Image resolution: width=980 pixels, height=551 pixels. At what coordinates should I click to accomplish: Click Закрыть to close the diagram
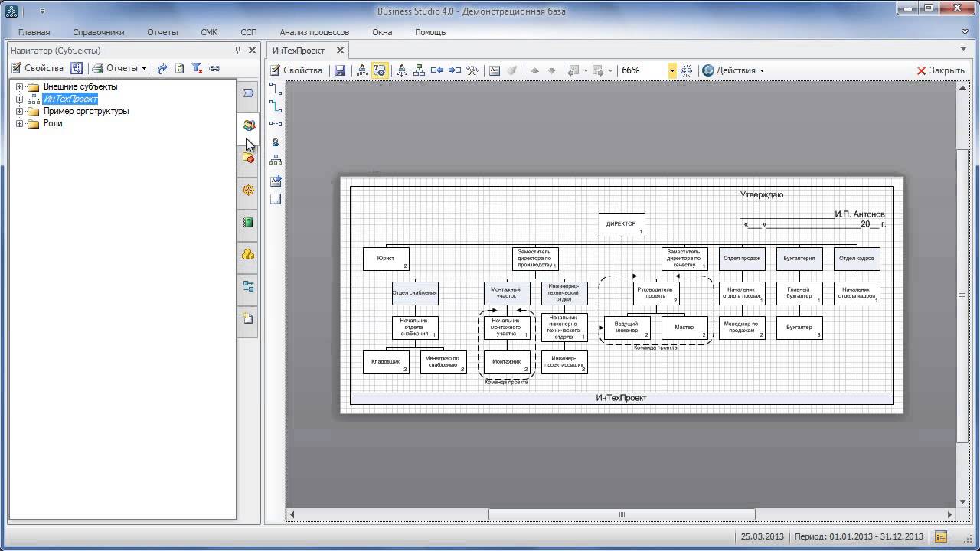tap(941, 70)
